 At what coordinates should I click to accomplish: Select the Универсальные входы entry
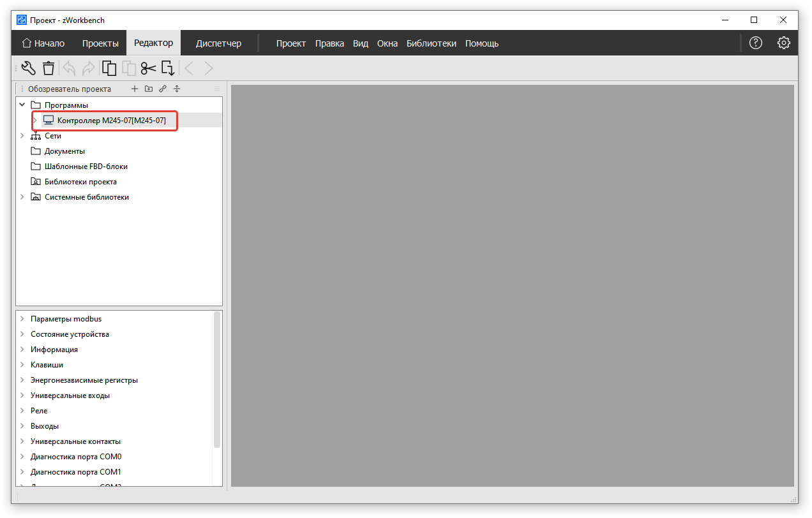70,396
